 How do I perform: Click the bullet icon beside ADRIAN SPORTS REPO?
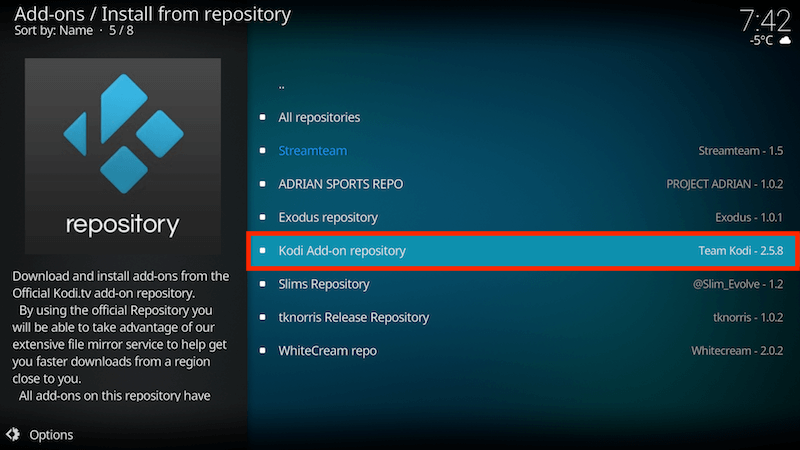262,184
